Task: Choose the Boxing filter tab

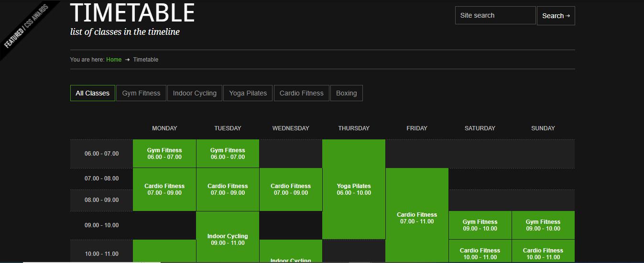Action: coord(346,93)
